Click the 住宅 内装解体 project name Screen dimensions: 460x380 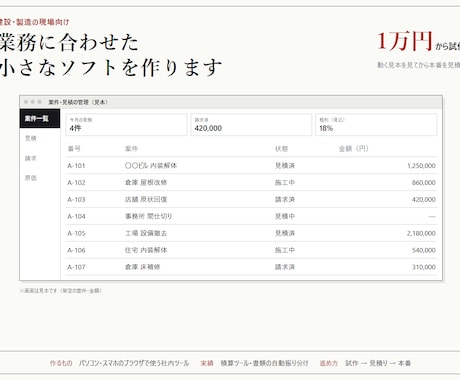(146, 250)
